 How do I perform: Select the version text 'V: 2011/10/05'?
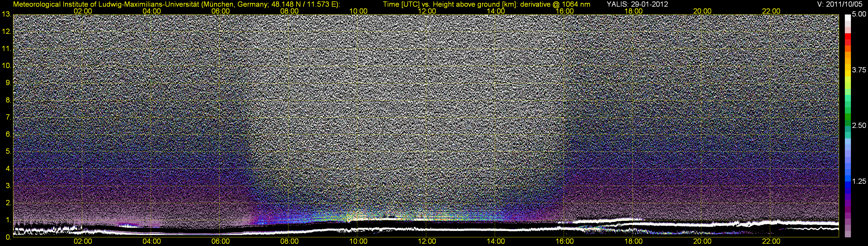coord(839,4)
